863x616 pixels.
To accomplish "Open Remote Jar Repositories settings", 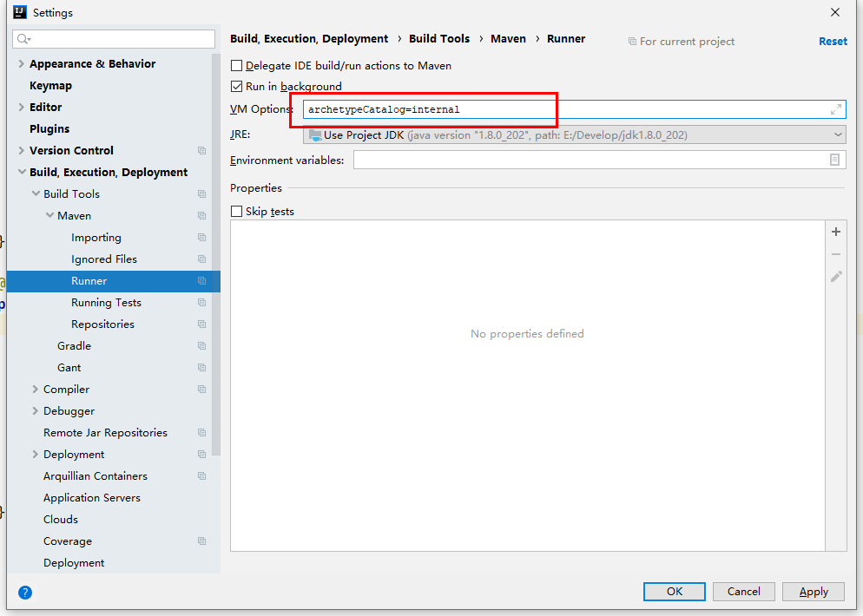I will tap(105, 433).
